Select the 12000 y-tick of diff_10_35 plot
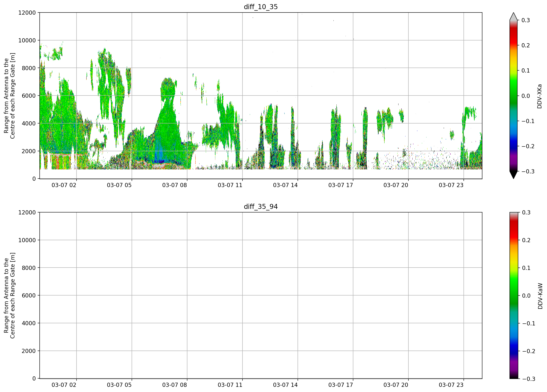This screenshot has width=547, height=392. coord(27,13)
